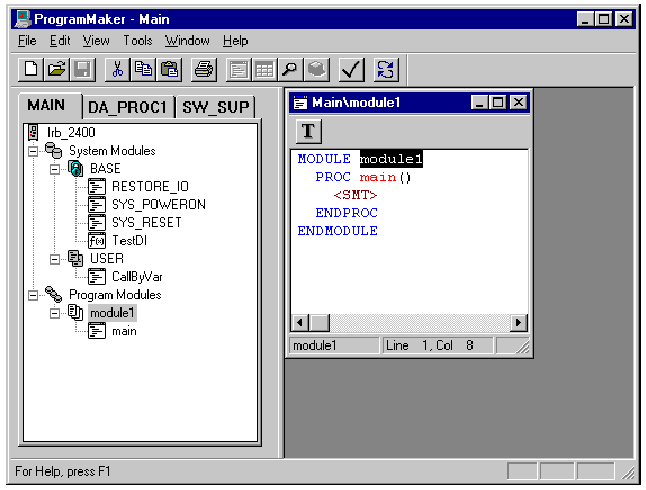Click the Print toolbar icon
Viewport: 646px width, 490px height.
click(x=204, y=69)
